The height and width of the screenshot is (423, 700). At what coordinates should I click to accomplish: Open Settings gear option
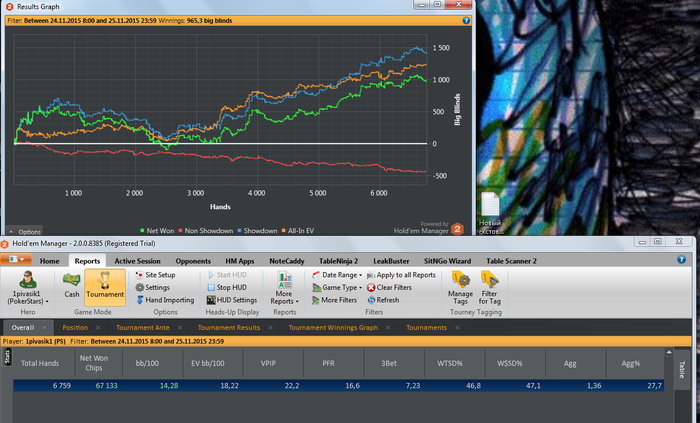point(153,287)
